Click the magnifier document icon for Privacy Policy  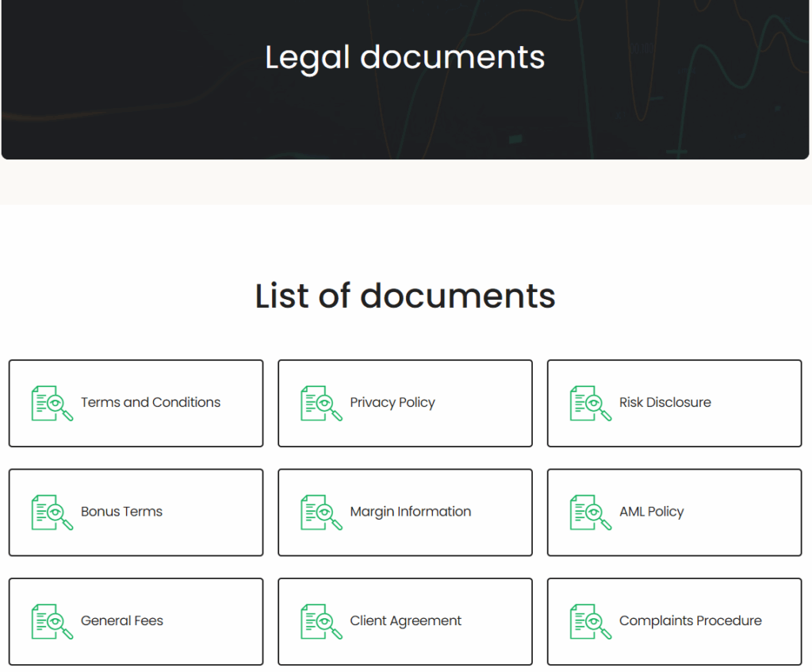(321, 403)
